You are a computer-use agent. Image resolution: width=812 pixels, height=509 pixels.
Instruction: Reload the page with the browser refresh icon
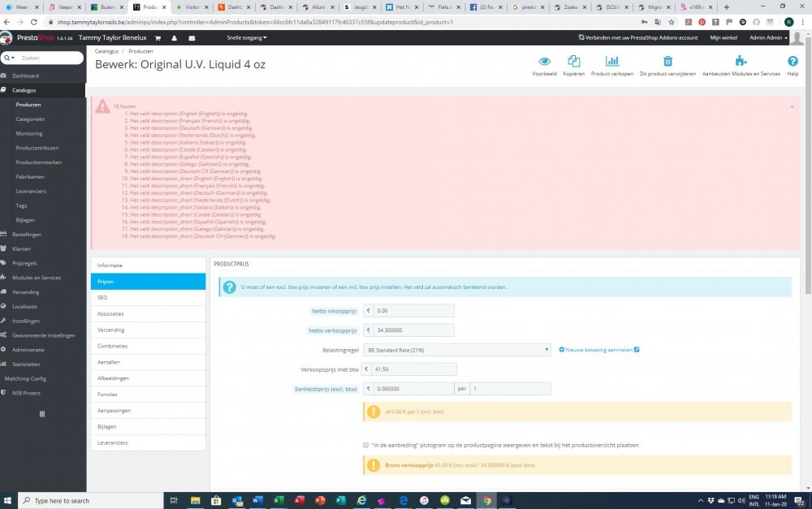pos(33,22)
